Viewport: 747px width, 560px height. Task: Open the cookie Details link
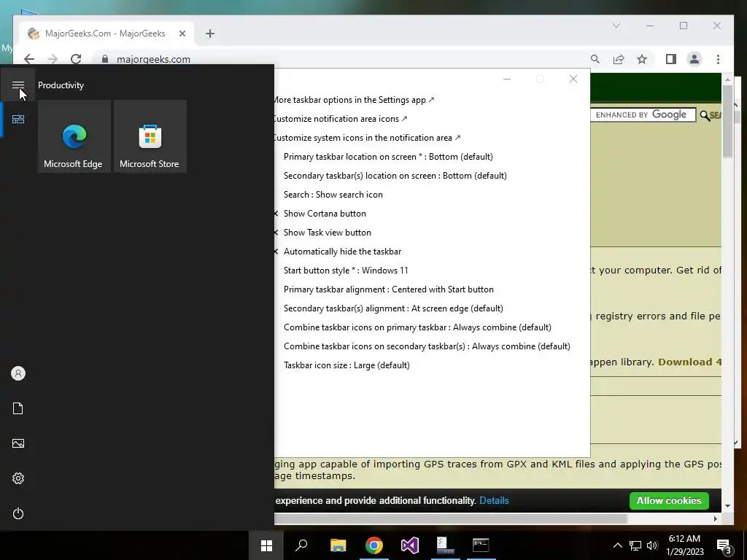click(x=494, y=500)
